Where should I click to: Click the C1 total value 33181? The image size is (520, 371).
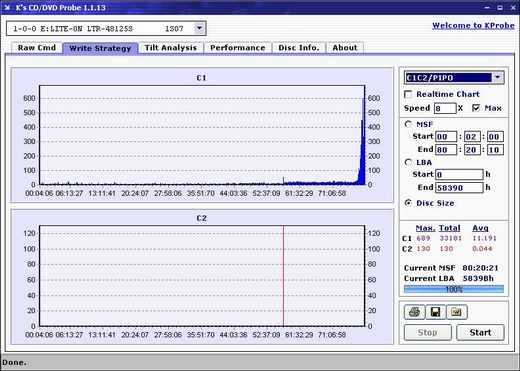pyautogui.click(x=450, y=238)
